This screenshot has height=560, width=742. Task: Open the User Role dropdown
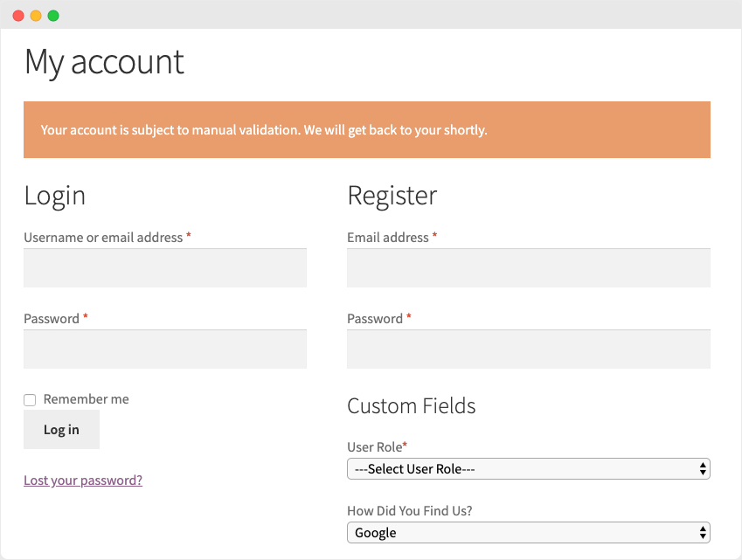pyautogui.click(x=529, y=469)
